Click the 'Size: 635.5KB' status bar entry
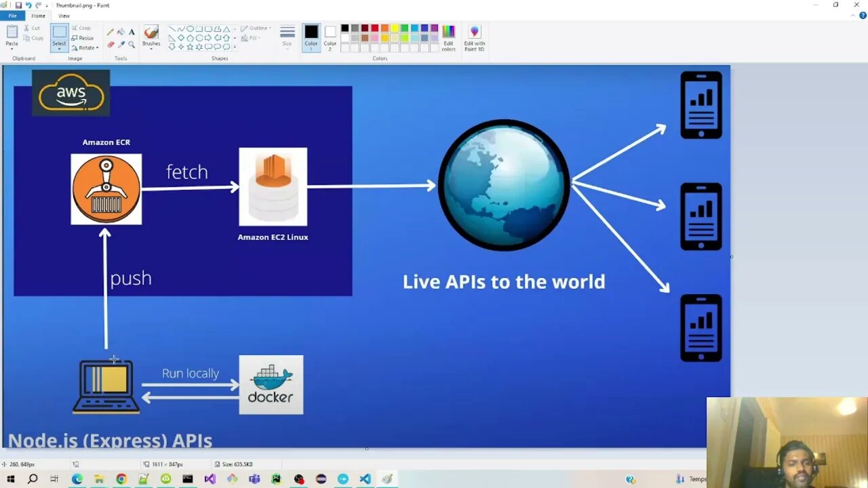The image size is (868, 488). click(x=234, y=464)
